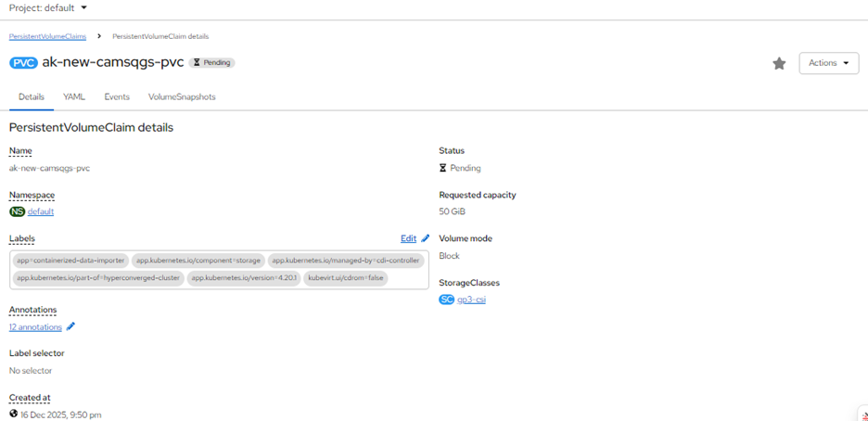Click the green NS namespace badge
Image resolution: width=868 pixels, height=421 pixels.
18,211
